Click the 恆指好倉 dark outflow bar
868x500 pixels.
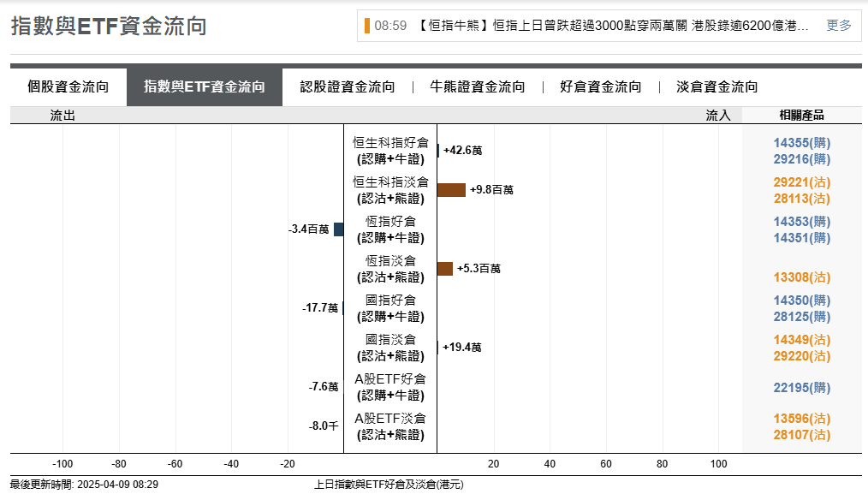(339, 229)
